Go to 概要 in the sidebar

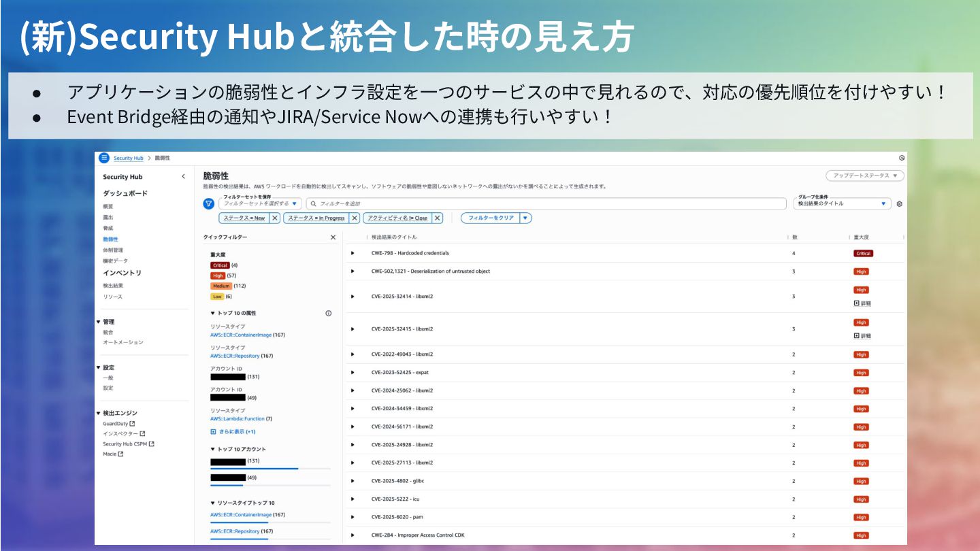point(108,206)
